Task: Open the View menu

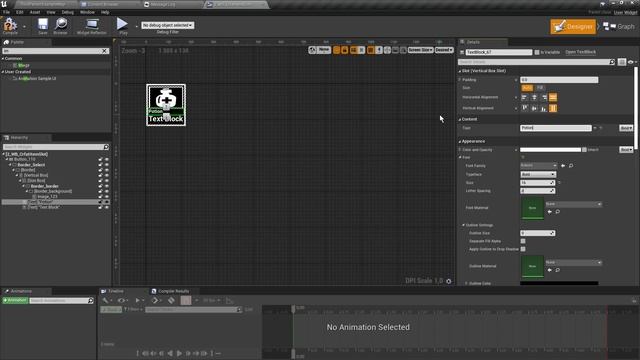Action: click(51, 12)
